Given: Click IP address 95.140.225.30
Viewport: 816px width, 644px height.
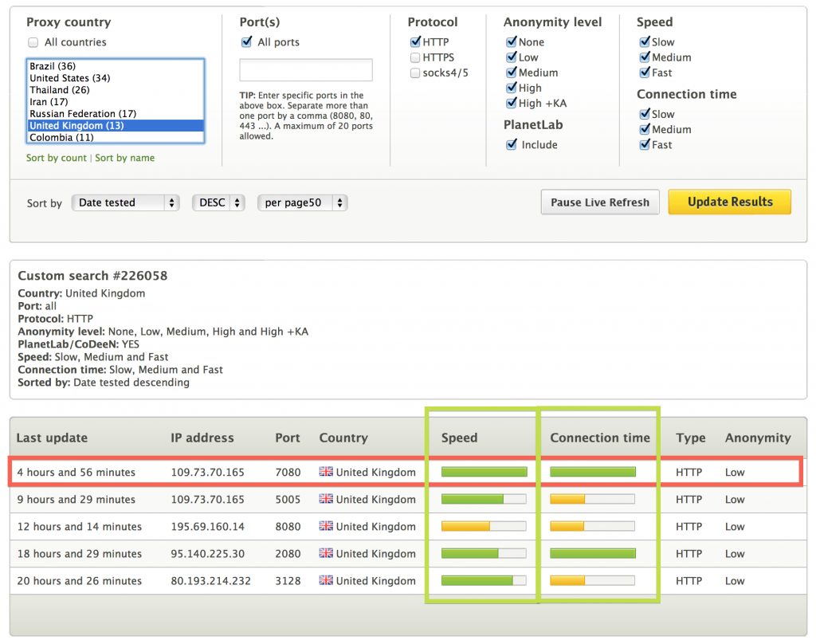Looking at the screenshot, I should [208, 553].
